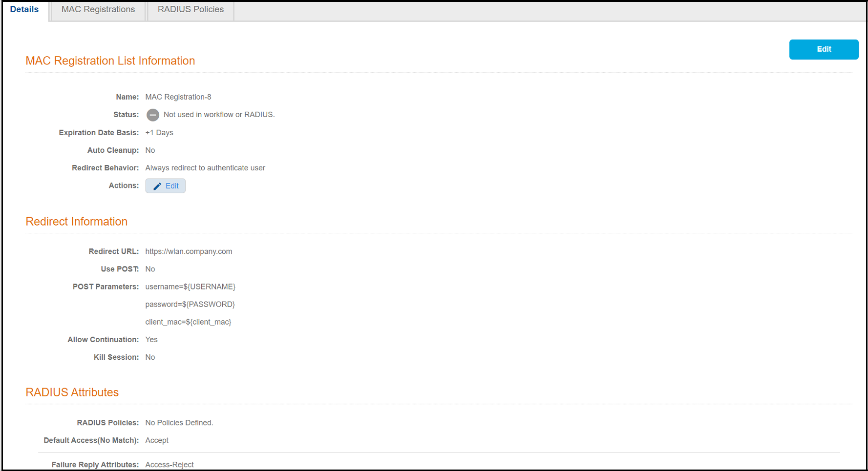Click the 'Failure Reply Attributes:' label
This screenshot has width=868, height=471.
coord(95,465)
